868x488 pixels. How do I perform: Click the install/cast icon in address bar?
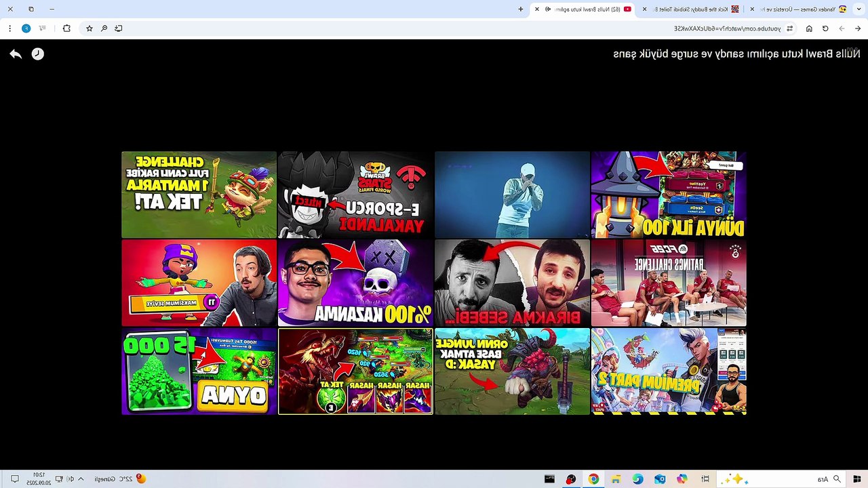[119, 28]
